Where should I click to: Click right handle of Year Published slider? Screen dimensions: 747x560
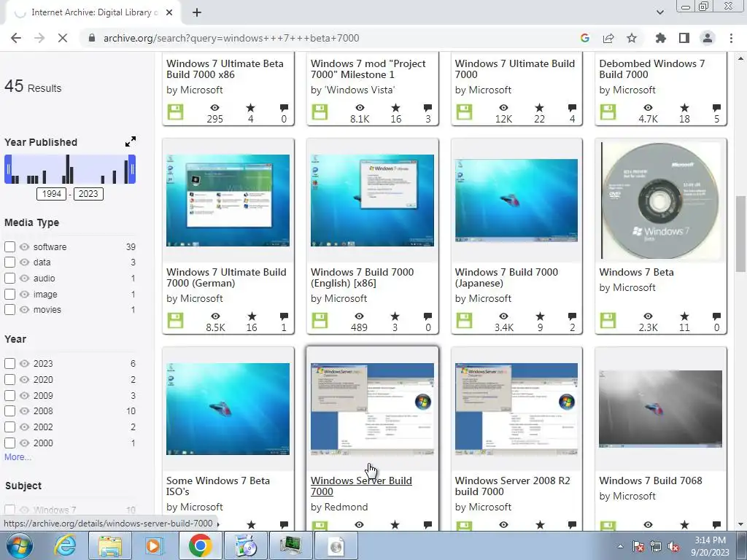(132, 169)
